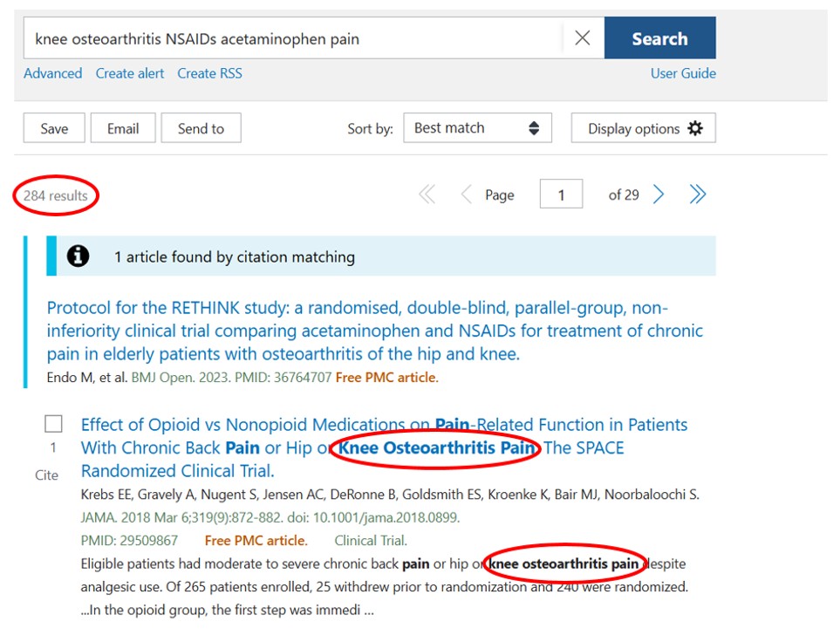Email these results
This screenshot has height=642, width=840.
(122, 128)
